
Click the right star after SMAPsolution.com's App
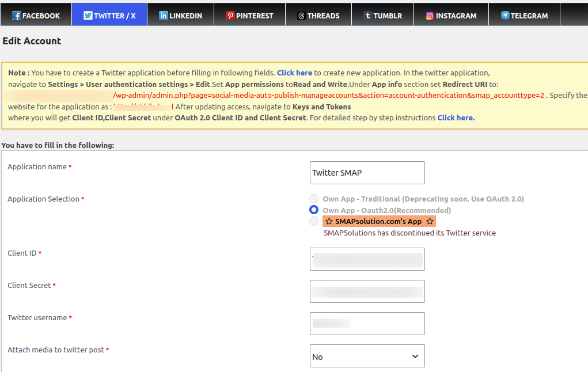click(x=430, y=221)
